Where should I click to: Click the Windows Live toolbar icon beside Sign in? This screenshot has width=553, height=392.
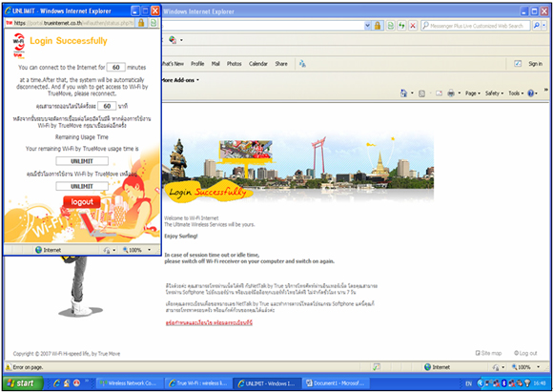(x=518, y=64)
